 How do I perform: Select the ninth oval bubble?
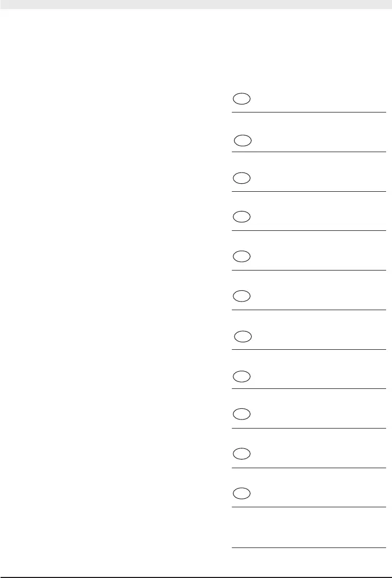point(242,414)
